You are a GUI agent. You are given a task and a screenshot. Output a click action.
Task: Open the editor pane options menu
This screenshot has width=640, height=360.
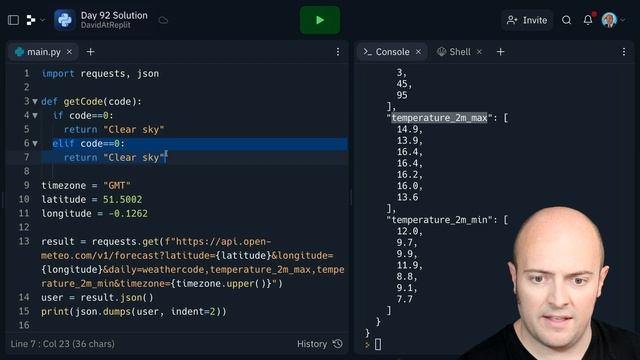coord(338,52)
